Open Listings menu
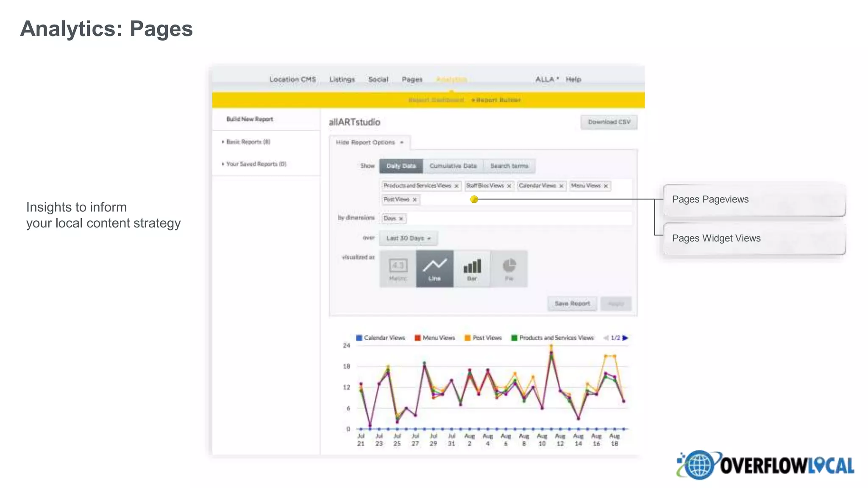868x488 pixels. pyautogui.click(x=342, y=79)
